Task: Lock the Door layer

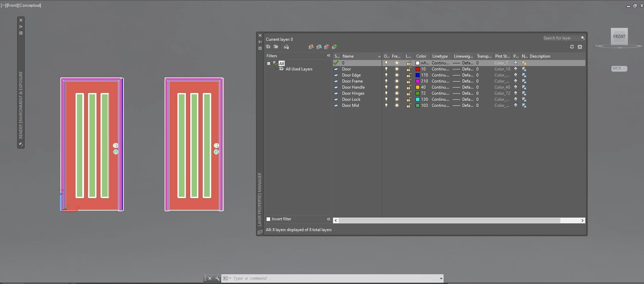Action: click(x=409, y=69)
